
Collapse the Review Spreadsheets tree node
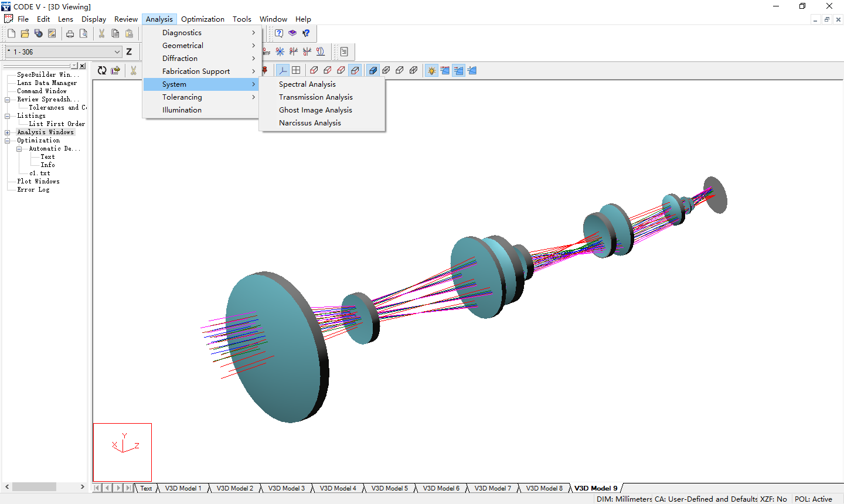coord(8,100)
